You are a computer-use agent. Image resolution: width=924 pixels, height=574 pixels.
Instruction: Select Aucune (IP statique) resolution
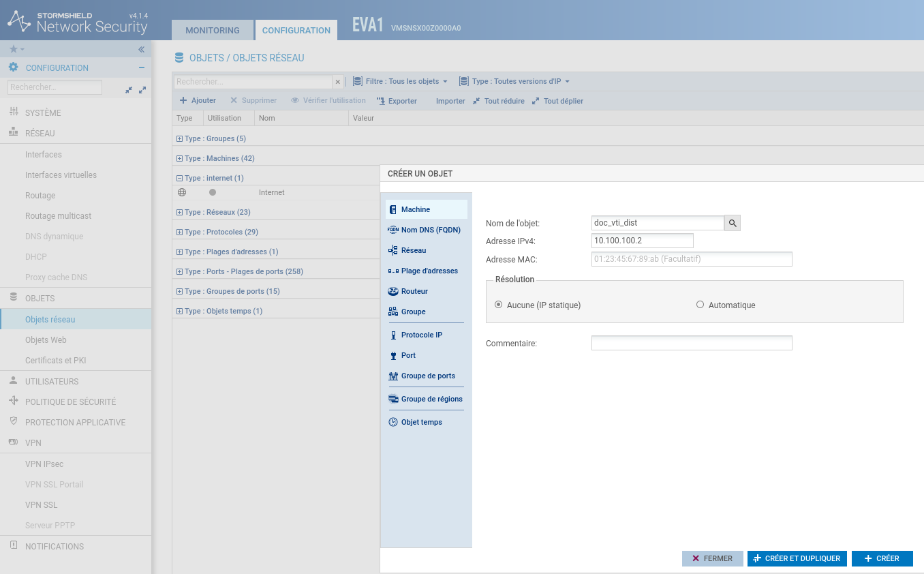(x=499, y=305)
